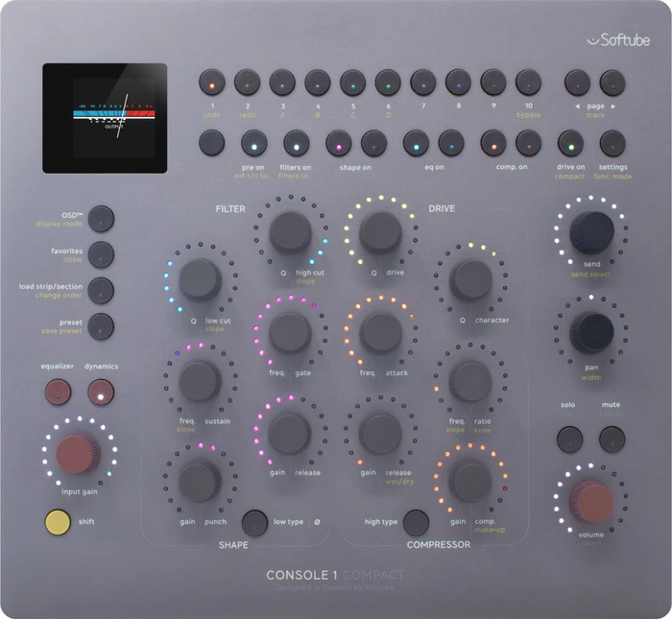Select track button 5 (C)
The width and height of the screenshot is (672, 619).
click(352, 83)
